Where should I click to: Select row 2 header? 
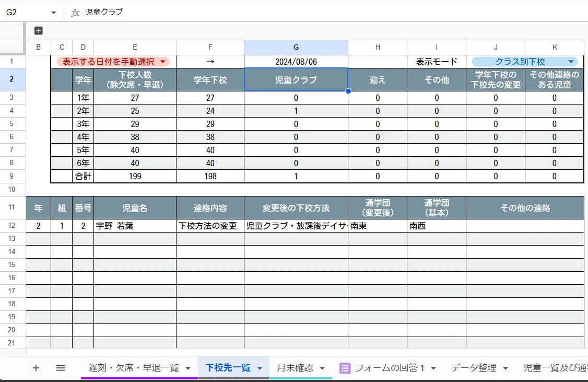point(11,79)
